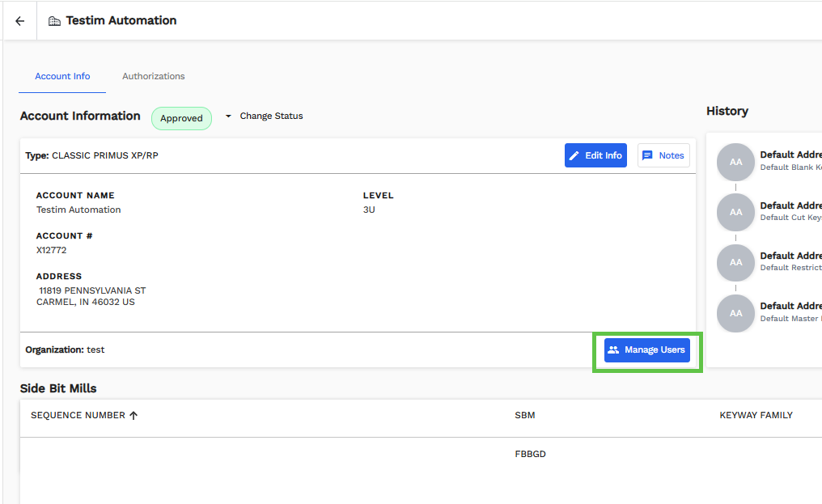Open the Notes button
Image resolution: width=822 pixels, height=504 pixels.
point(663,155)
